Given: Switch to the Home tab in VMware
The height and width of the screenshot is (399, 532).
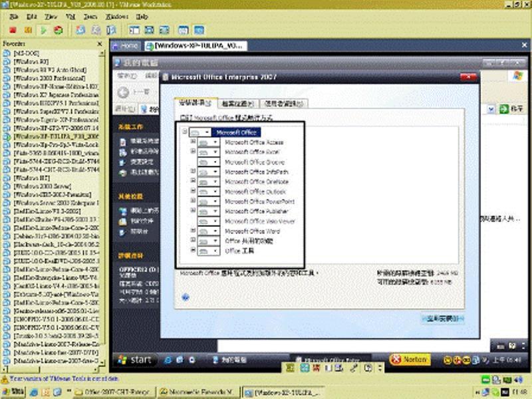Looking at the screenshot, I should pyautogui.click(x=126, y=46).
